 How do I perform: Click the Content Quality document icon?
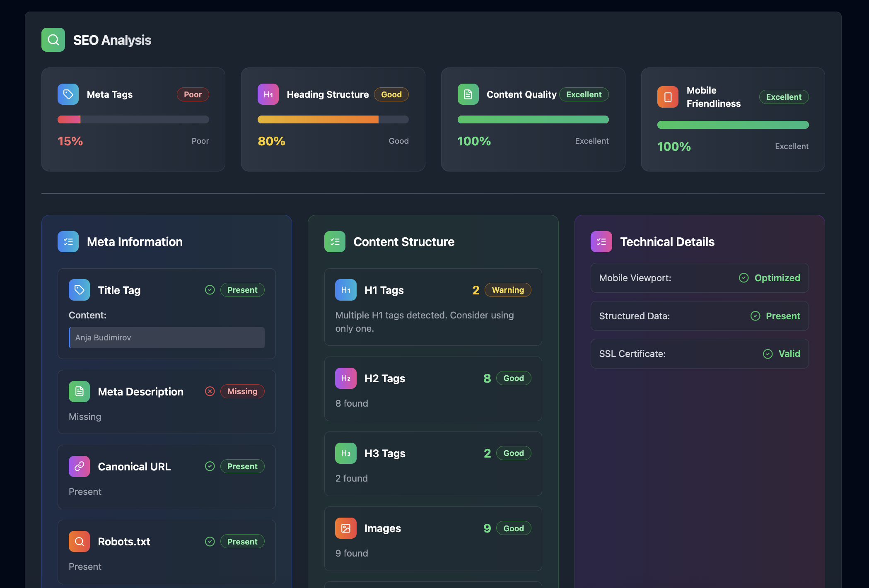coord(468,94)
